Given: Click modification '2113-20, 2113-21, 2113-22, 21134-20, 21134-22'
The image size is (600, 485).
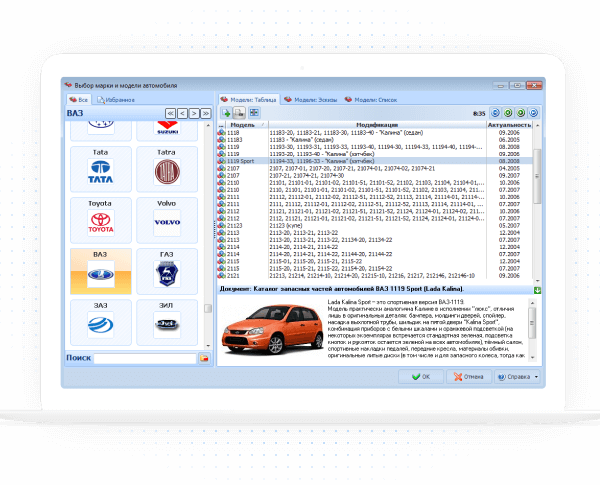Looking at the screenshot, I should (331, 240).
